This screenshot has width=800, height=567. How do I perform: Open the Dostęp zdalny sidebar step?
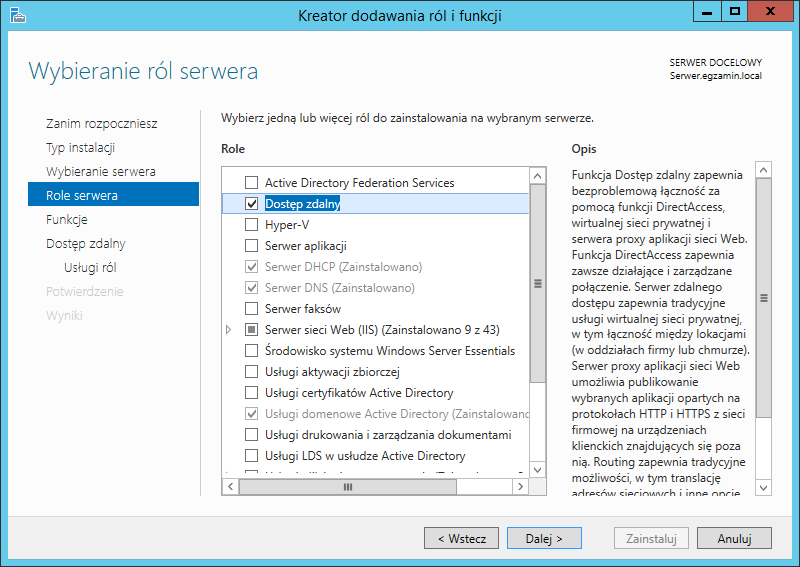(85, 243)
